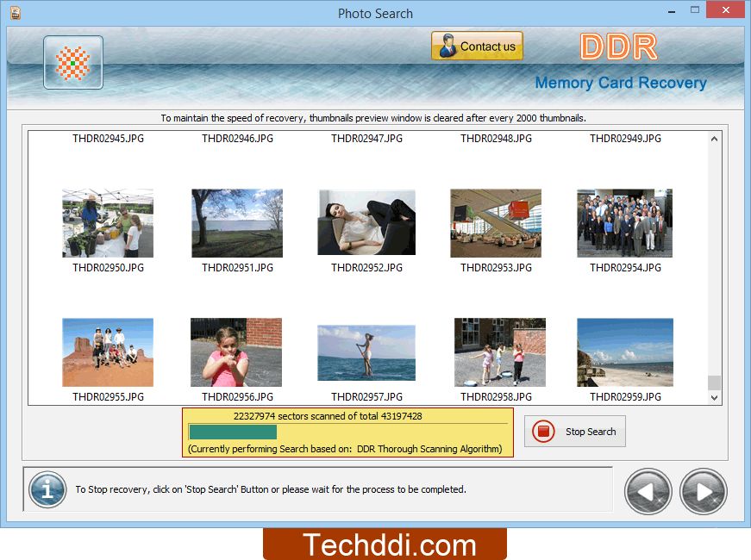Click the Memory Card Recovery title text
This screenshot has height=560, width=751.
click(x=621, y=83)
